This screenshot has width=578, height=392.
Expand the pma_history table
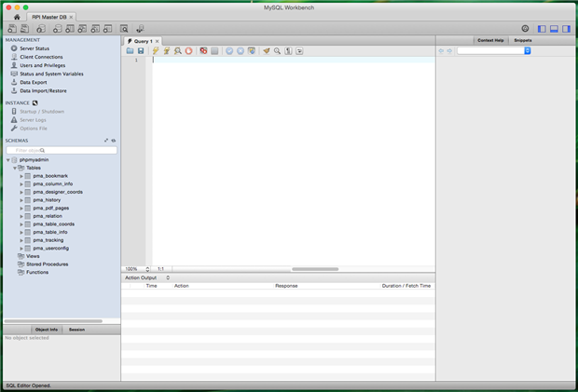tap(21, 200)
